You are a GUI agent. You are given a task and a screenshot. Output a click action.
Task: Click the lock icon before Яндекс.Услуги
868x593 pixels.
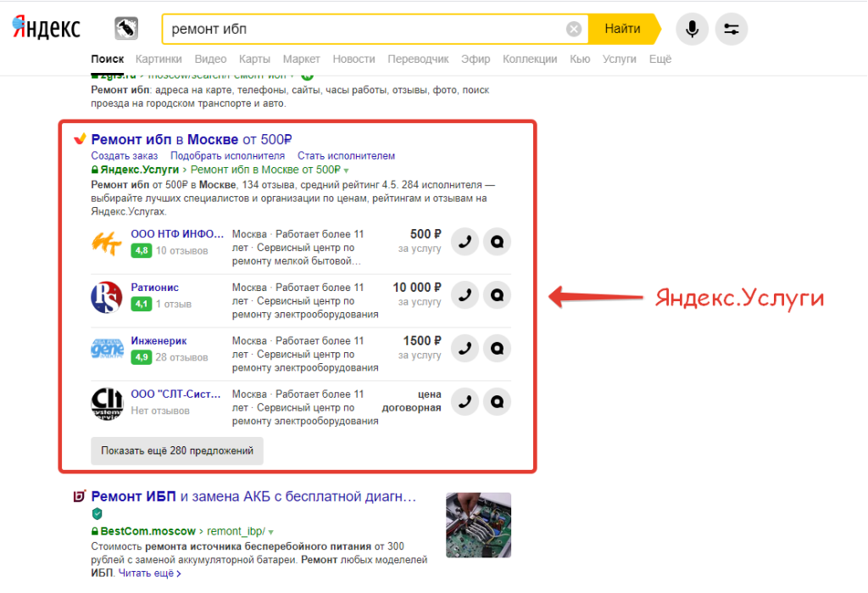click(95, 171)
